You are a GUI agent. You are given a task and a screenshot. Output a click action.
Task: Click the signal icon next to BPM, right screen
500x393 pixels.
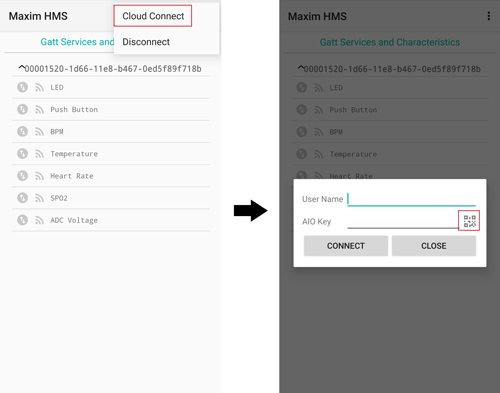(319, 132)
